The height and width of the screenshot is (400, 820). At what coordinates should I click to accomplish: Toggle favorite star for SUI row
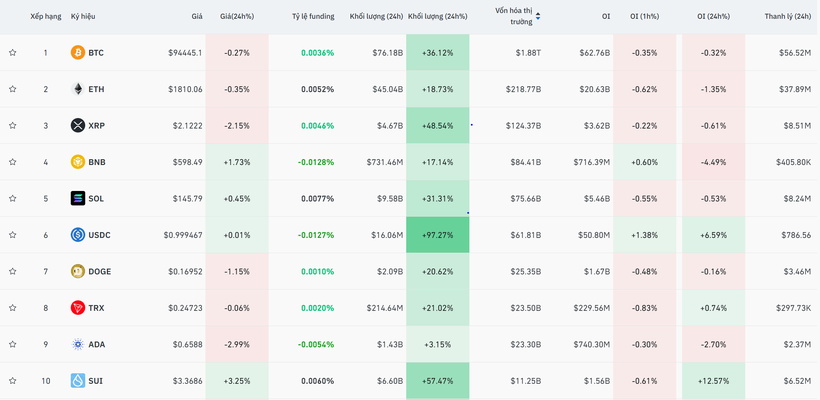13,381
